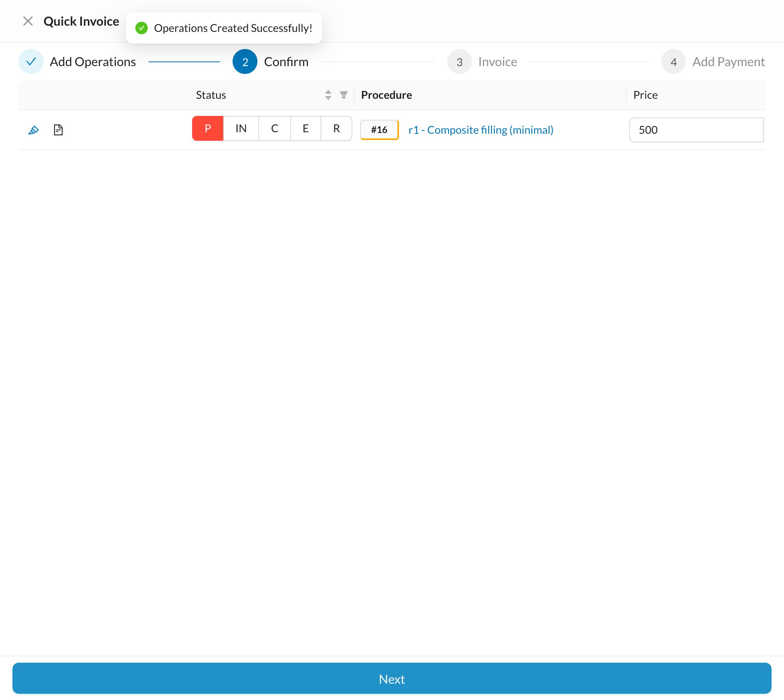Click the Operations Created Successfully notification text
Viewport: 784px width, 700px height.
[x=233, y=28]
